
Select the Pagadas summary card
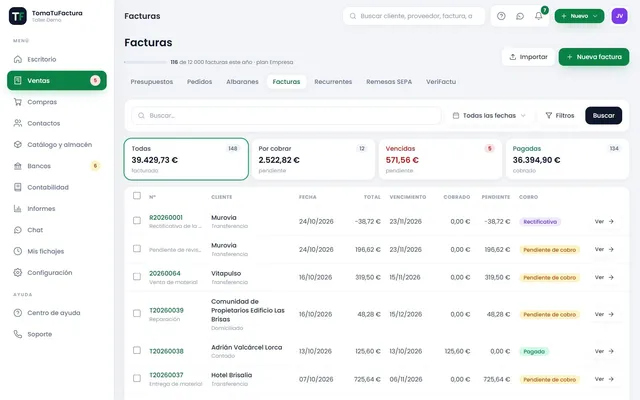click(567, 159)
